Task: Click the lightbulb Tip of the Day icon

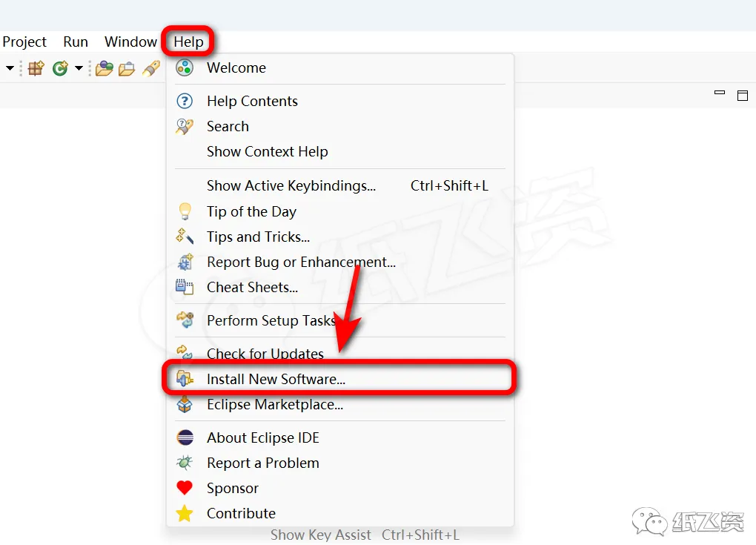Action: [185, 211]
